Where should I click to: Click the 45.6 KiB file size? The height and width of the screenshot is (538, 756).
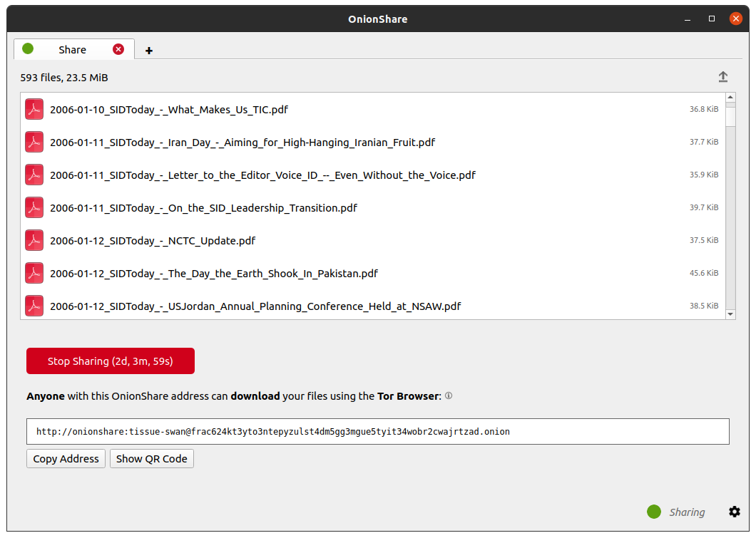coord(703,273)
